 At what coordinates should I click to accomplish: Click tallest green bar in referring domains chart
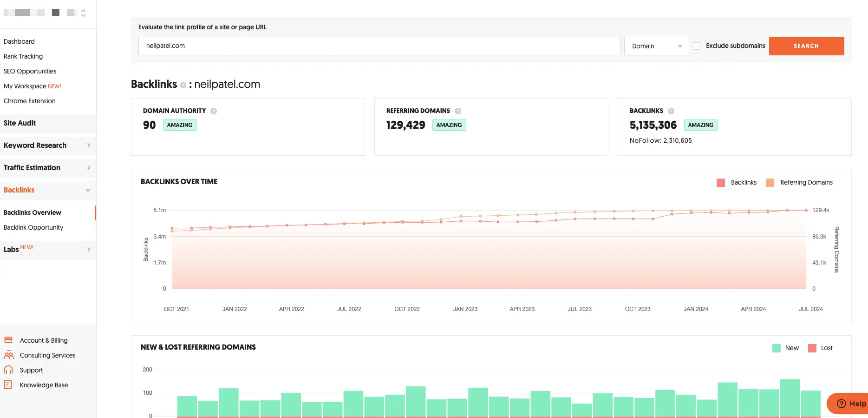[x=790, y=398]
